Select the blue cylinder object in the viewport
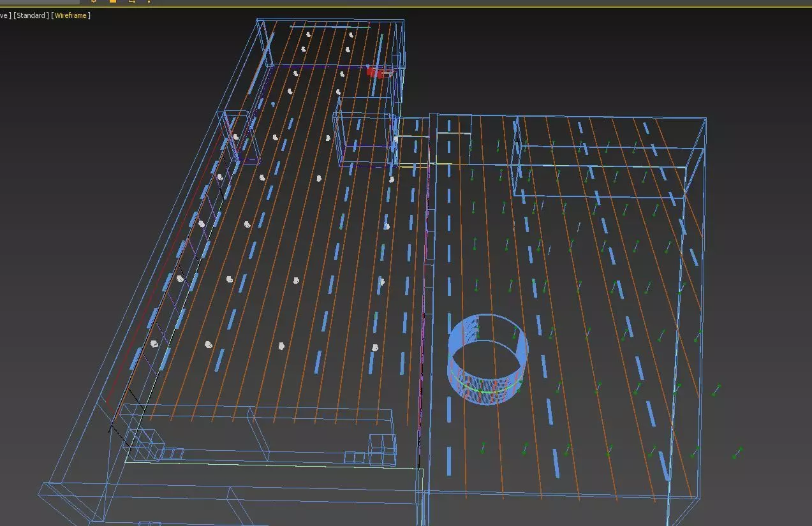This screenshot has width=812, height=526. tap(489, 359)
